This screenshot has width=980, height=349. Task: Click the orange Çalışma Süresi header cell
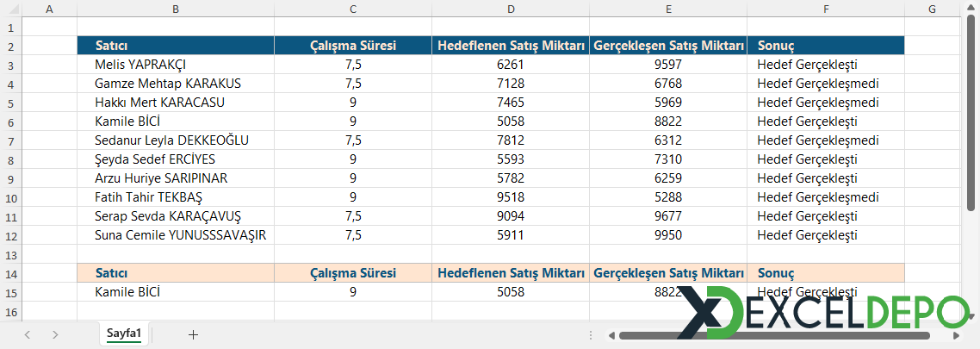coord(353,273)
